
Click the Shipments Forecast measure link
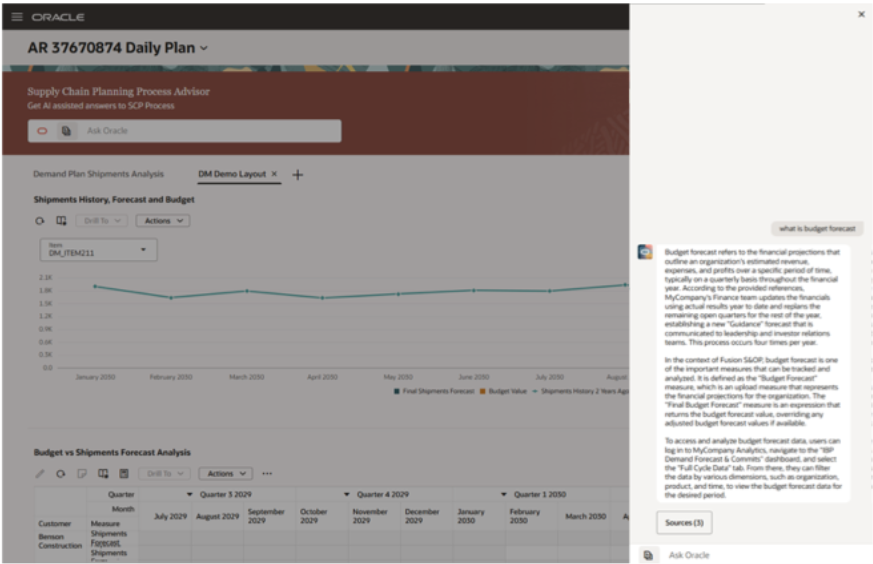click(x=109, y=538)
